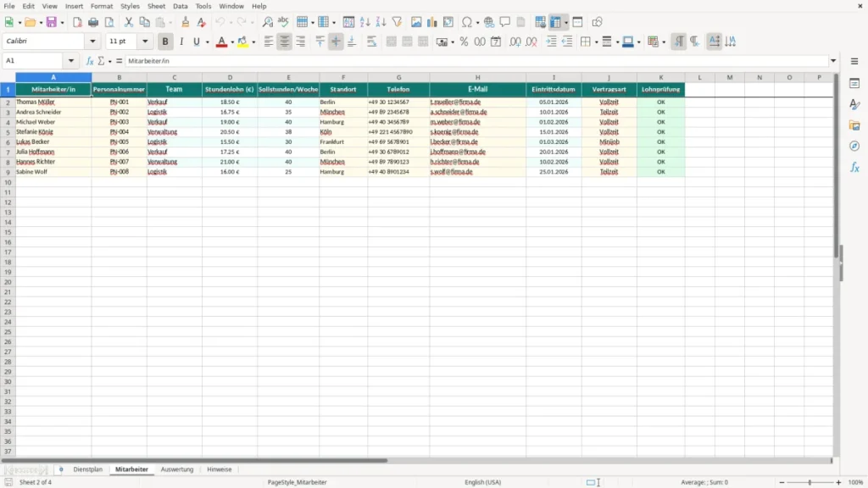The height and width of the screenshot is (488, 868).
Task: Open the sidebar Styles panel
Action: pos(854,104)
